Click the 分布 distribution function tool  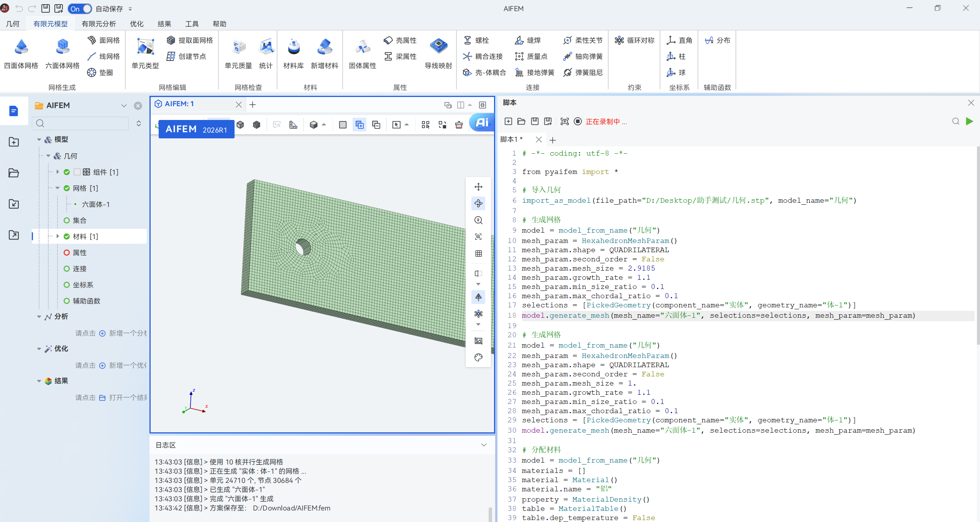click(x=717, y=40)
